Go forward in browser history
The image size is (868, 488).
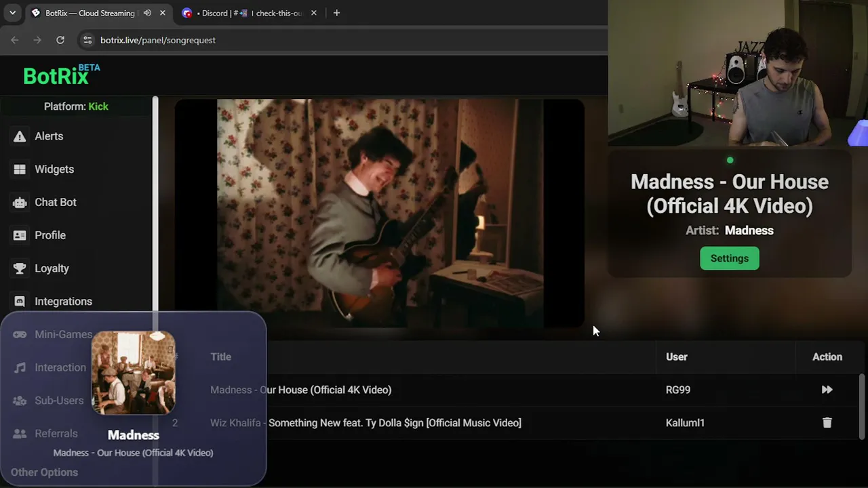[x=37, y=40]
